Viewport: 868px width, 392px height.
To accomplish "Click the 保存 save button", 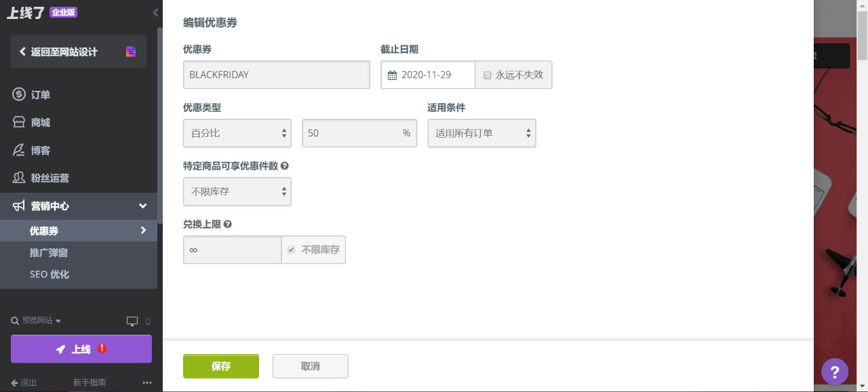I will [220, 366].
